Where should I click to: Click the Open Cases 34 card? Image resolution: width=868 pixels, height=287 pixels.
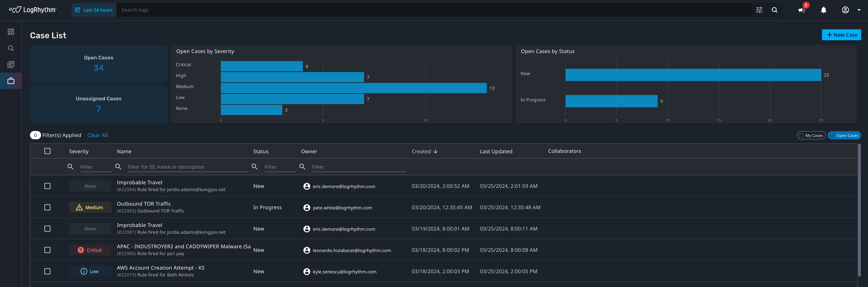[x=99, y=64]
